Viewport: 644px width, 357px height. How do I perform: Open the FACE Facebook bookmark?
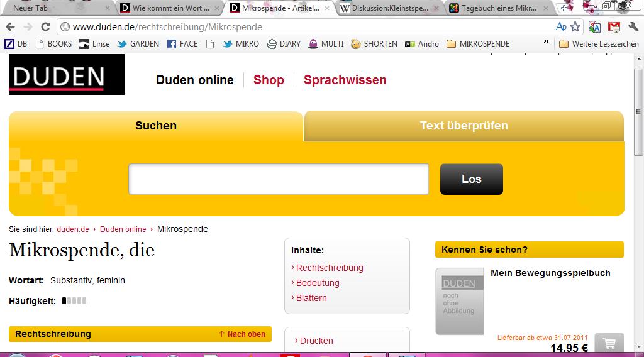click(x=182, y=44)
